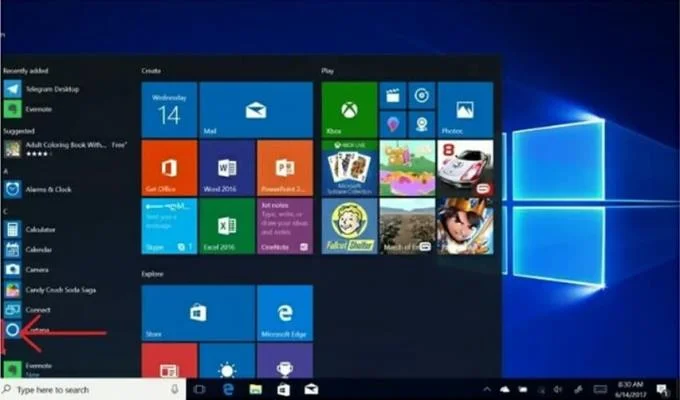This screenshot has height=400, width=680.
Task: Click the Suggested heading
Action: tap(19, 131)
